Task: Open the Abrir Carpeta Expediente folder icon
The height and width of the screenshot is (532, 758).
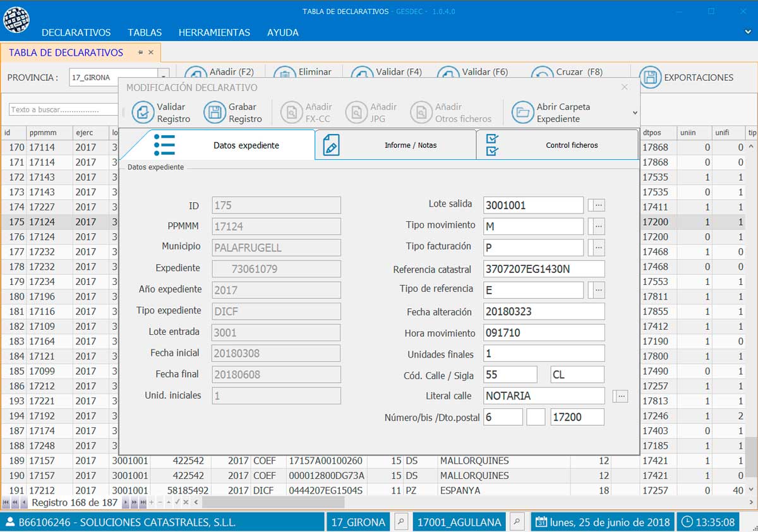Action: pyautogui.click(x=522, y=112)
